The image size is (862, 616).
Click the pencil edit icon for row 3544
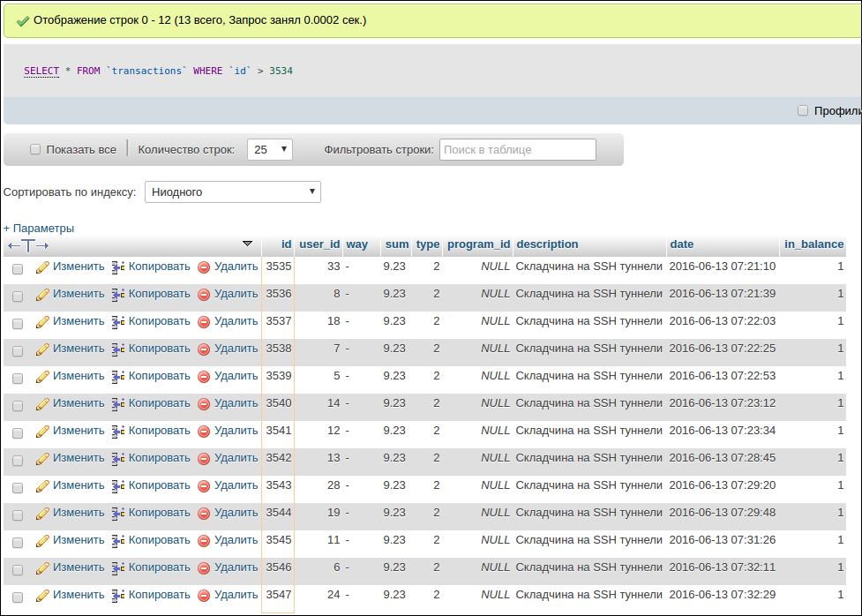click(x=42, y=514)
